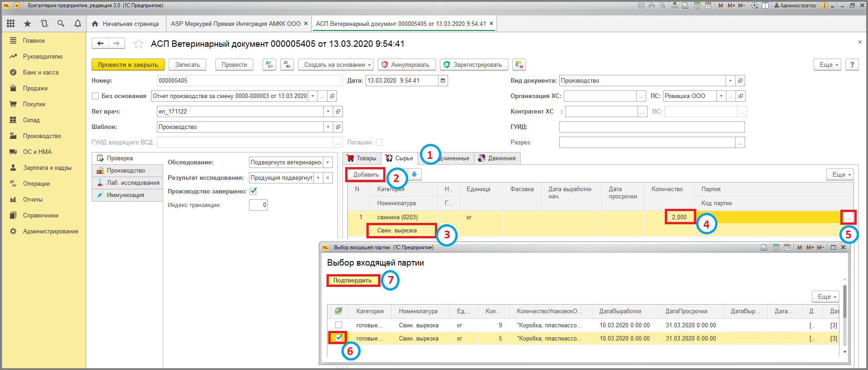Open the Результат исследования dropdown arrow
The width and height of the screenshot is (868, 370).
(x=318, y=178)
